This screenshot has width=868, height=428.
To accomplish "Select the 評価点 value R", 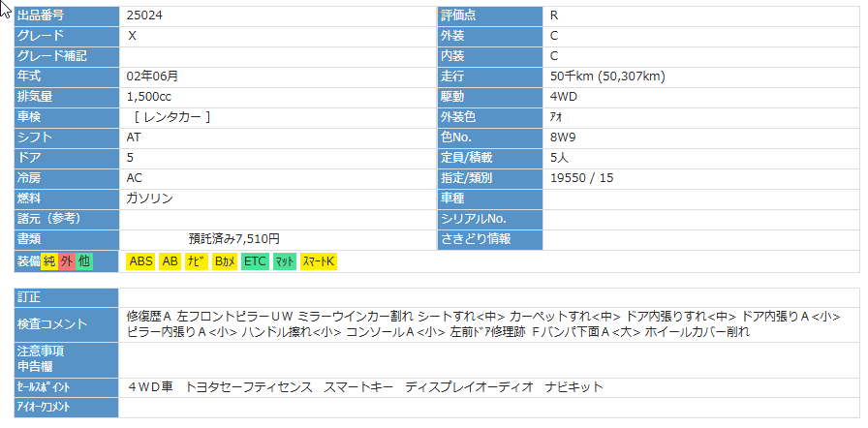I will point(553,15).
